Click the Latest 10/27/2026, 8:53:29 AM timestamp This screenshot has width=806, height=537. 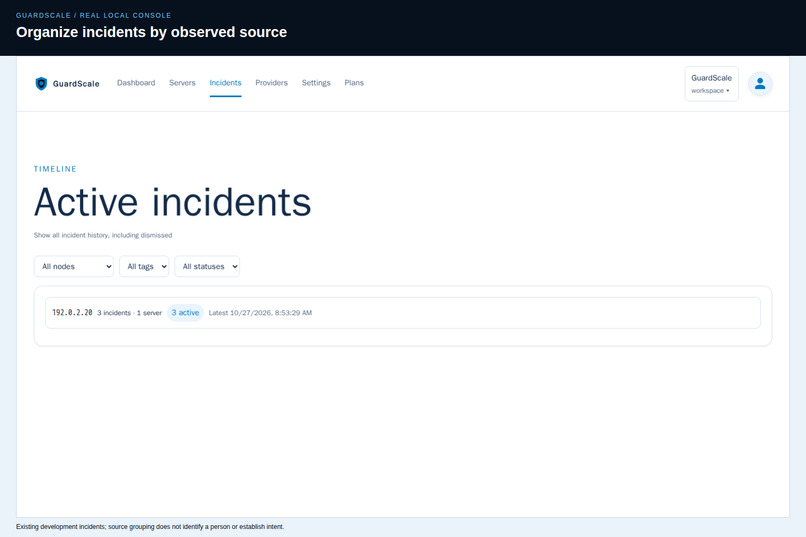tap(260, 313)
